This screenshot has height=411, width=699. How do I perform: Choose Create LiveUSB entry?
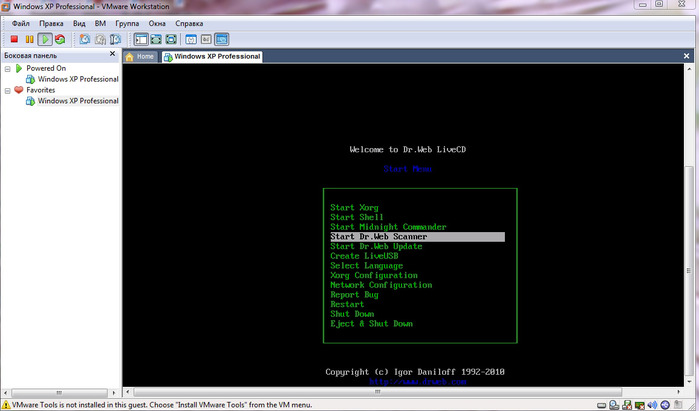pos(364,256)
